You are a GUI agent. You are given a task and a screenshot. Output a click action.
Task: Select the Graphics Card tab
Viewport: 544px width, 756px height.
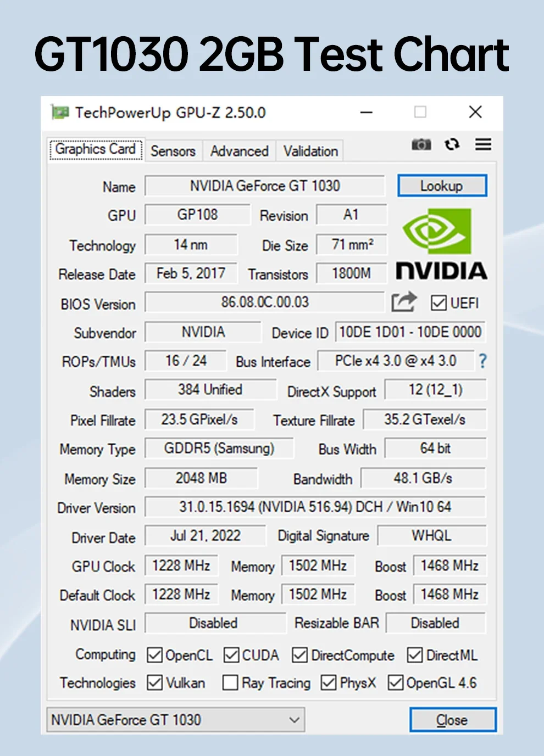point(96,149)
